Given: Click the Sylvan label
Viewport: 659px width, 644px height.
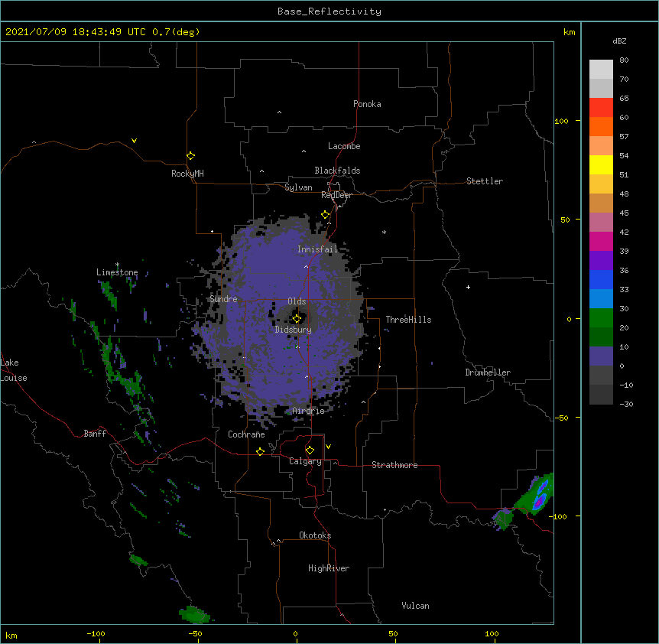Looking at the screenshot, I should click(x=298, y=187).
